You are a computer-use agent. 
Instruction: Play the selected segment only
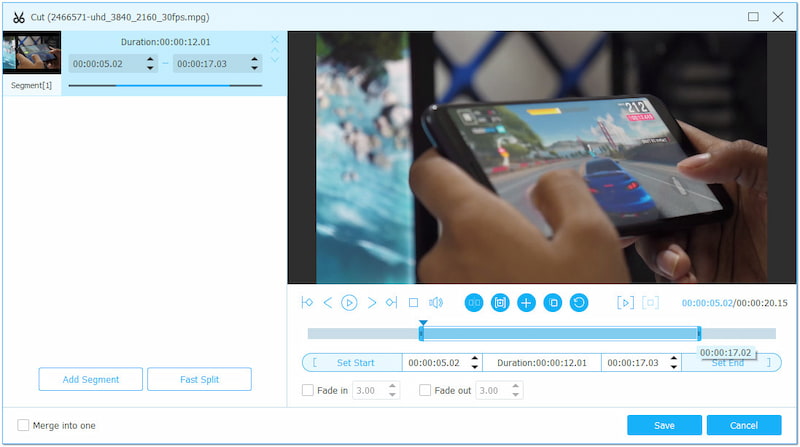625,302
